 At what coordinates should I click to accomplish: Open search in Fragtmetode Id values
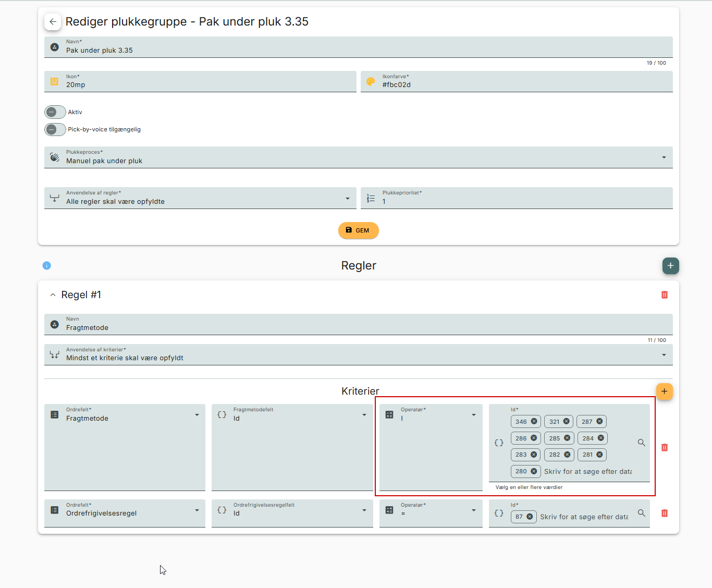[641, 443]
